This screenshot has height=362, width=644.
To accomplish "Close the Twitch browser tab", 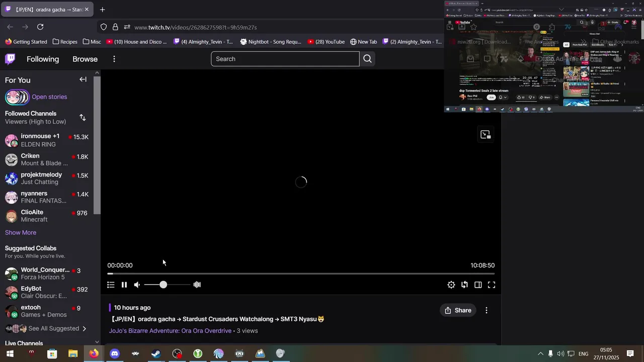I will click(87, 10).
